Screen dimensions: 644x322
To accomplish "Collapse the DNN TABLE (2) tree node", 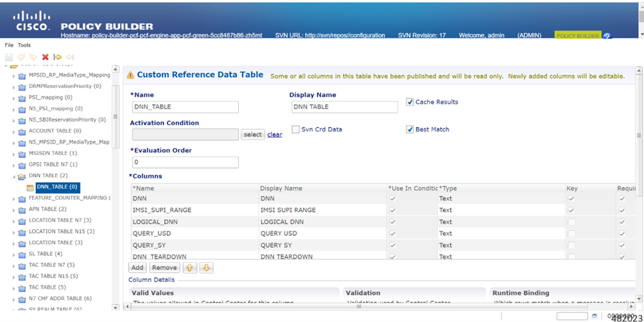I will [x=14, y=177].
